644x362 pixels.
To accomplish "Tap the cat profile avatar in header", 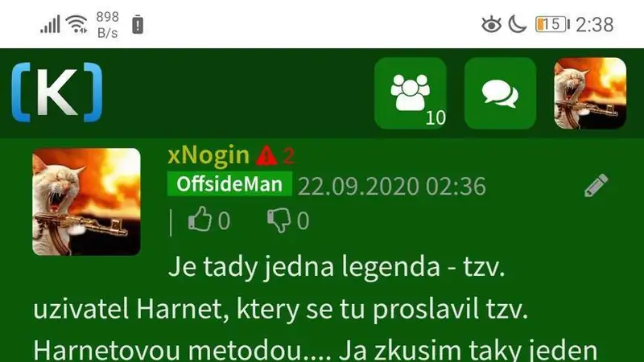I will click(x=590, y=93).
